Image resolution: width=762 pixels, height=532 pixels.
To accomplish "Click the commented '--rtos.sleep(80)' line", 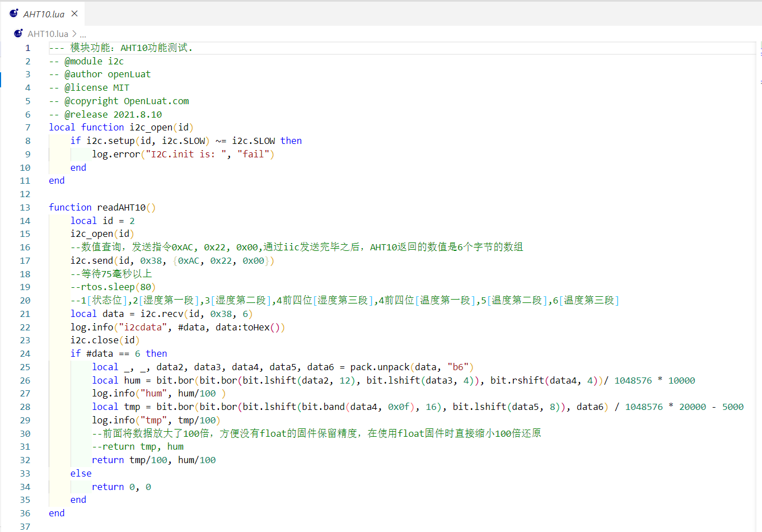I will pos(113,287).
